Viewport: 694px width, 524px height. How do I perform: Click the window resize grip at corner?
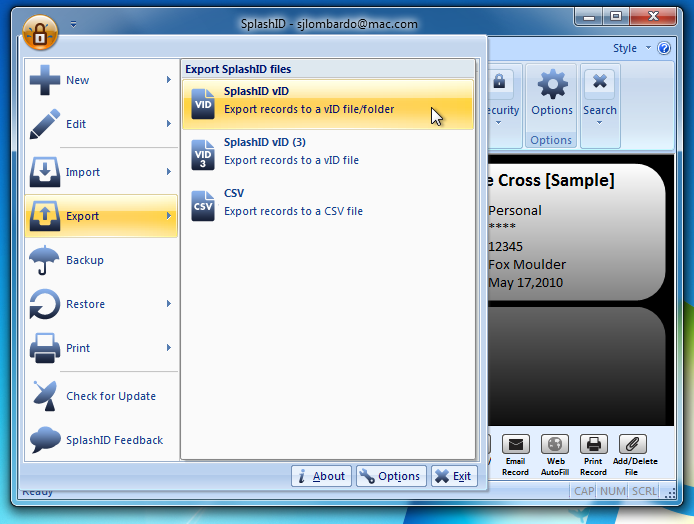pos(671,493)
